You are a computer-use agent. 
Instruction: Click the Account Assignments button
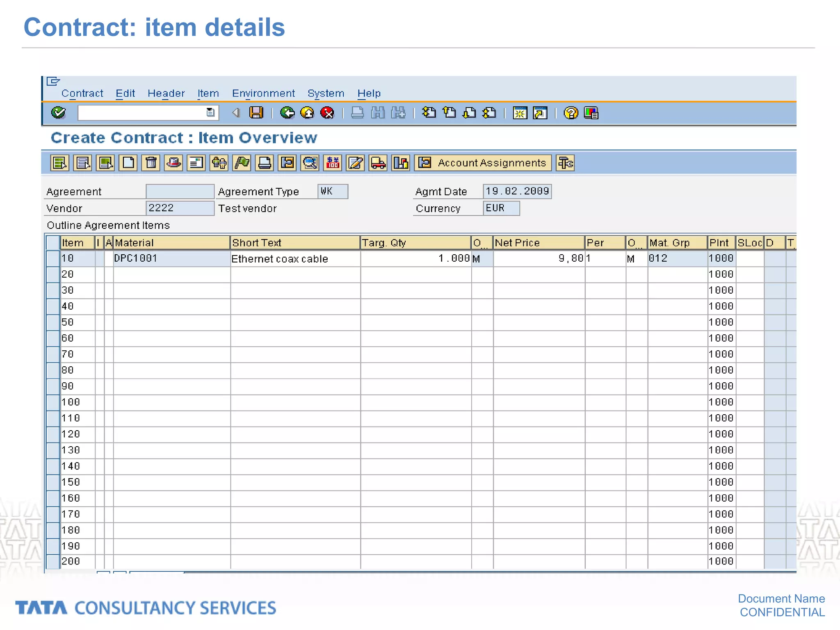(x=483, y=163)
